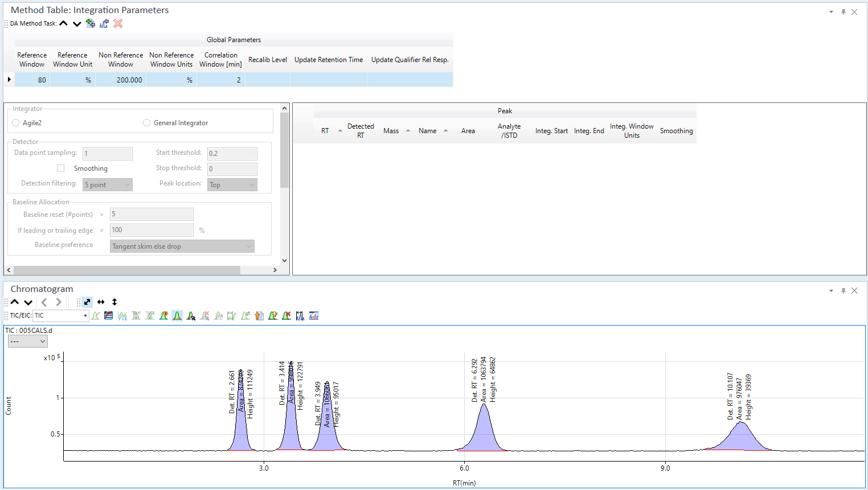This screenshot has width=868, height=490.
Task: Click the blue peaks icon labeled TIC
Action: tap(122, 315)
